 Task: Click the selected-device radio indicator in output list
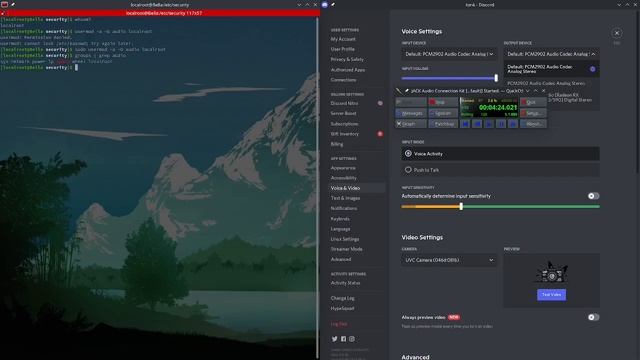[593, 69]
